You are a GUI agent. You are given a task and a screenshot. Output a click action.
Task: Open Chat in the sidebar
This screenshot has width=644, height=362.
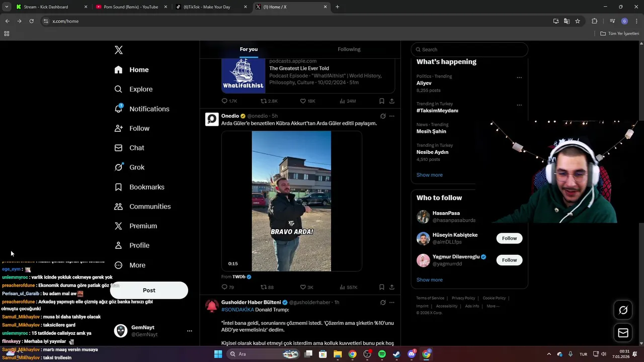(x=129, y=148)
